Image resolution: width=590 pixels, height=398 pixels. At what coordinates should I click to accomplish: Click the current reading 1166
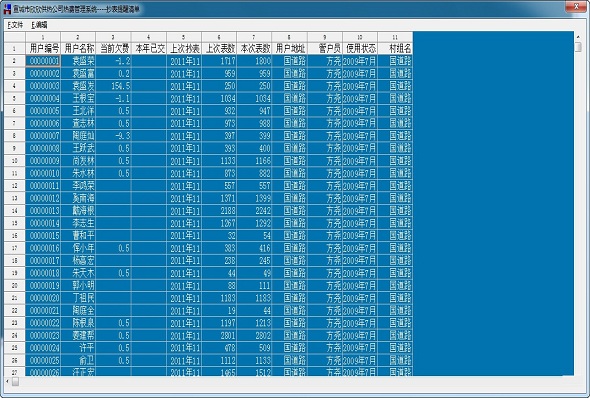click(x=254, y=161)
